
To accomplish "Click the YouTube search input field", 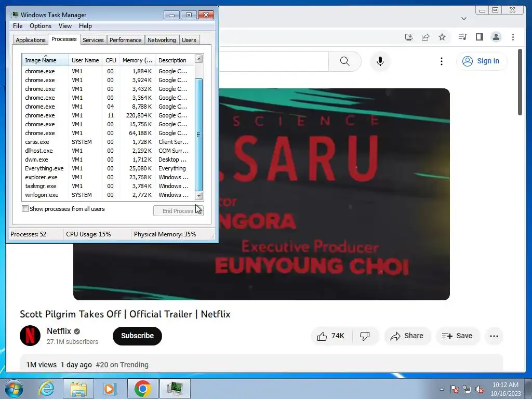I will pyautogui.click(x=273, y=61).
